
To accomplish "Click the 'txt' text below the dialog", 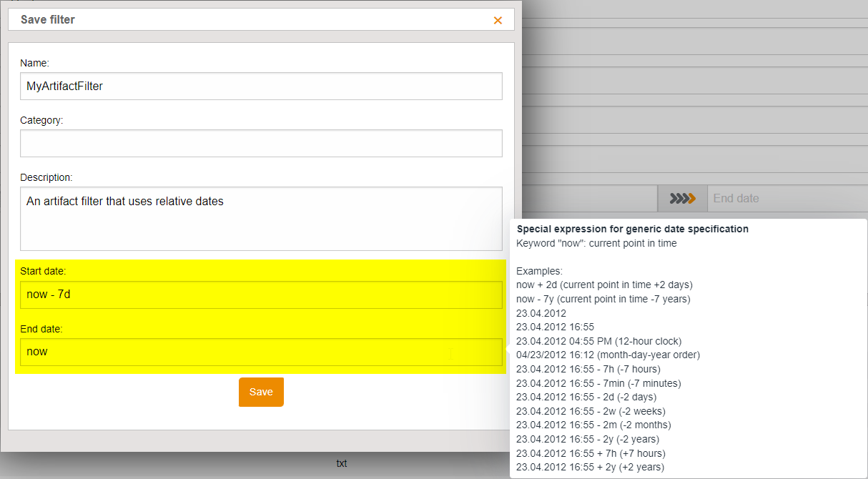I will 342,463.
